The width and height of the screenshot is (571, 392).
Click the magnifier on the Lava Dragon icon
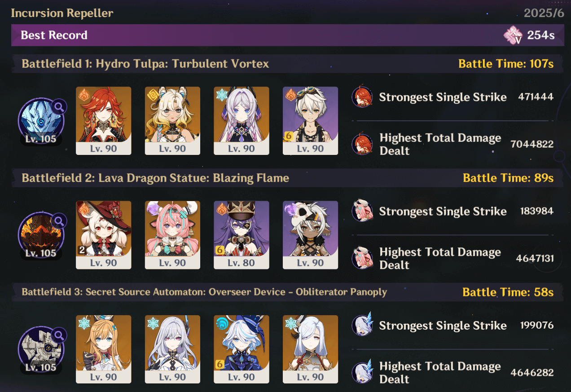click(x=59, y=221)
